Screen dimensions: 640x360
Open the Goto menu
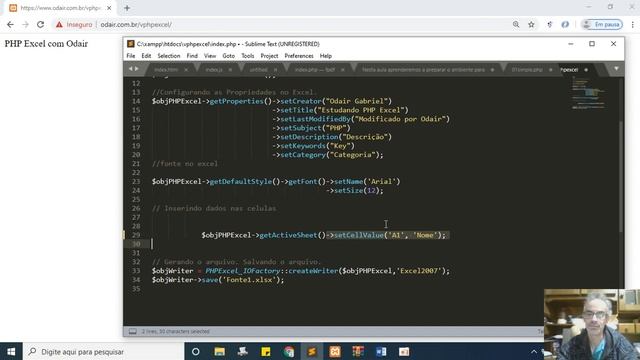[x=229, y=56]
